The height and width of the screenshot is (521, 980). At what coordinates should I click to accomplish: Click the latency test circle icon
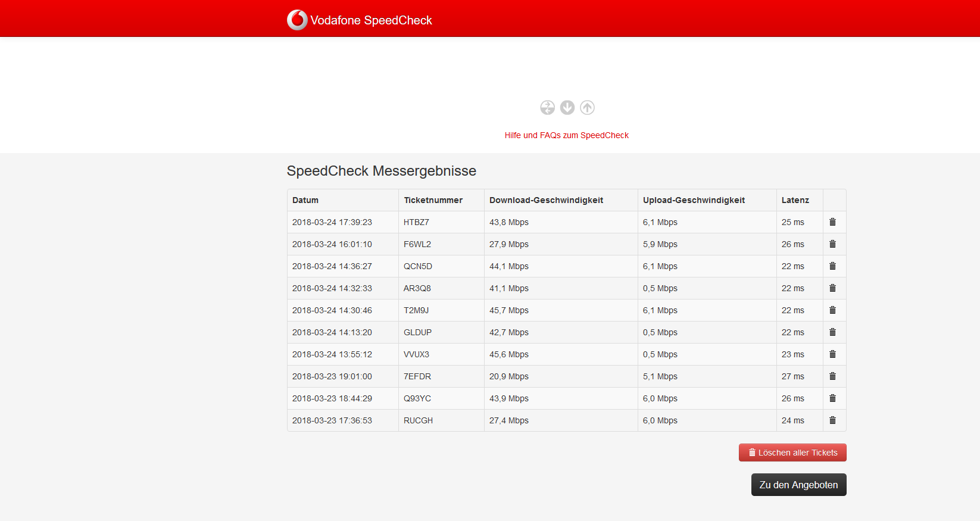pos(547,107)
